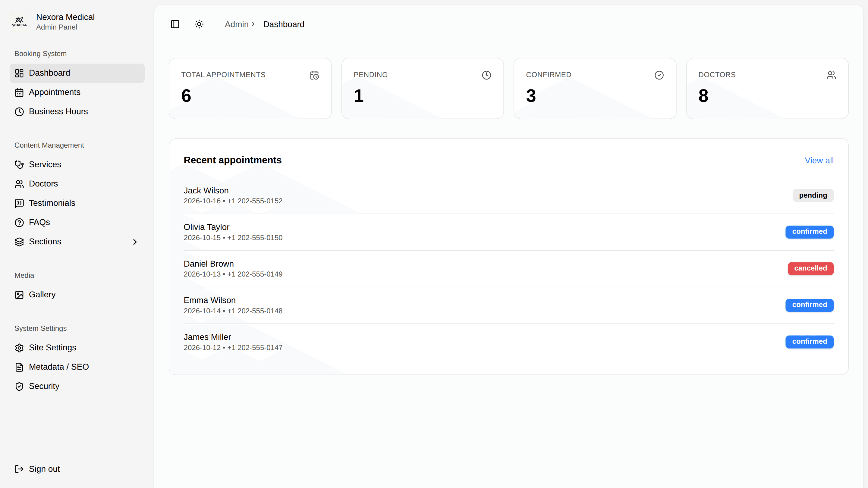
Task: Click the name Olivia Taylor
Action: click(x=206, y=227)
